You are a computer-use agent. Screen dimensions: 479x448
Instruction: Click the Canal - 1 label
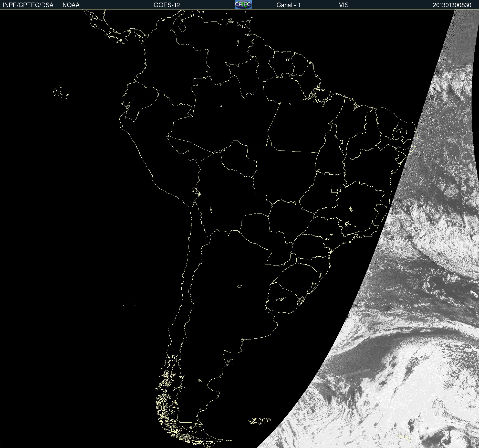point(288,5)
